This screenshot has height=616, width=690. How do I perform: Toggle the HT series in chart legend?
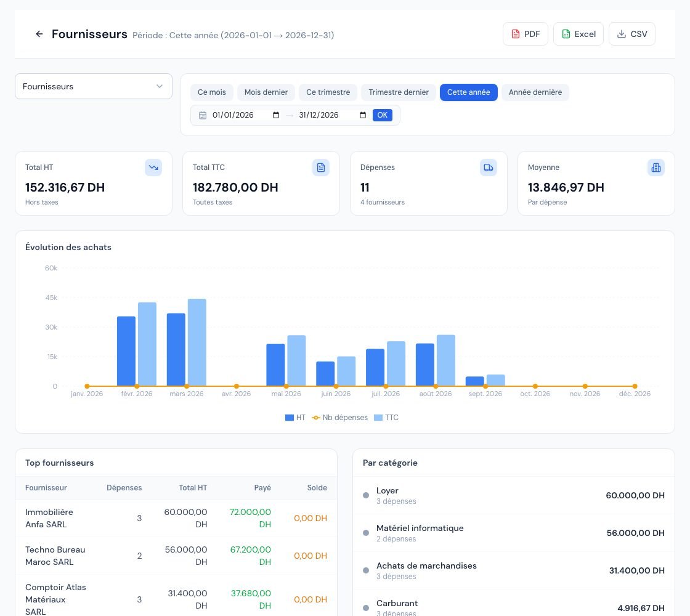[295, 418]
